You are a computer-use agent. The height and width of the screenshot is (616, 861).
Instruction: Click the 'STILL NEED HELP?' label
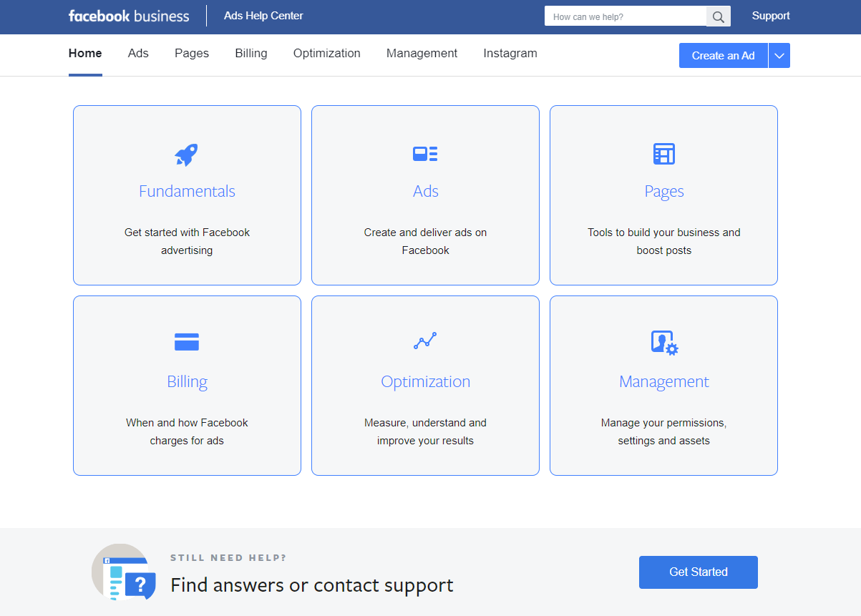(228, 558)
